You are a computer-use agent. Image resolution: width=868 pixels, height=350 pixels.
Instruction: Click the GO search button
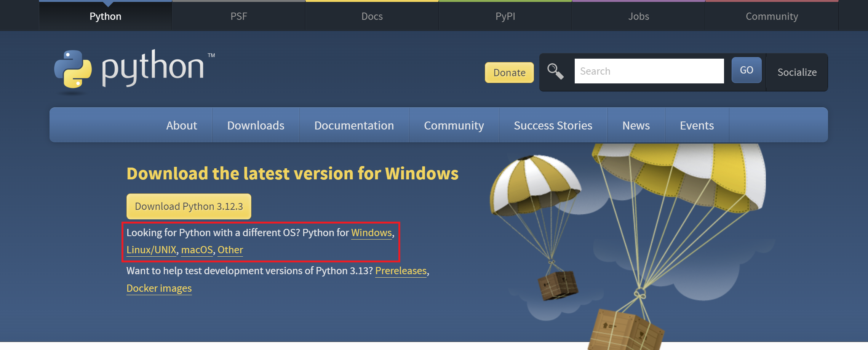(747, 70)
